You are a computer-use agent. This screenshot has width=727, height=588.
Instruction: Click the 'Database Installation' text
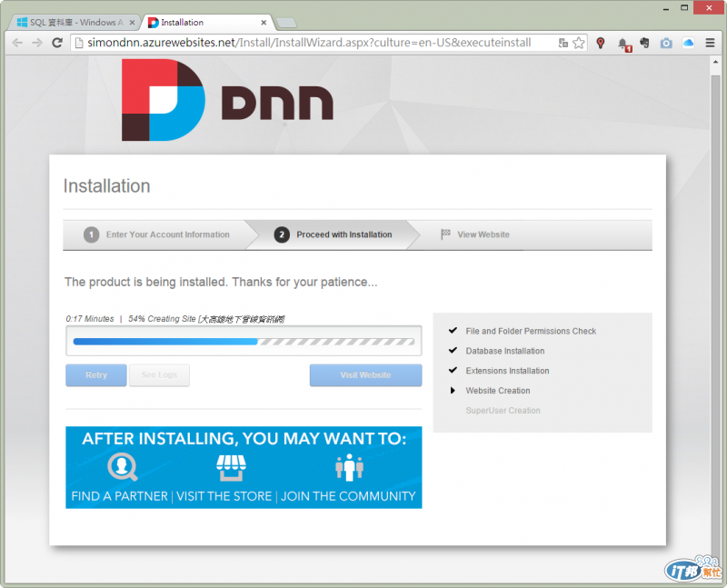tap(505, 351)
